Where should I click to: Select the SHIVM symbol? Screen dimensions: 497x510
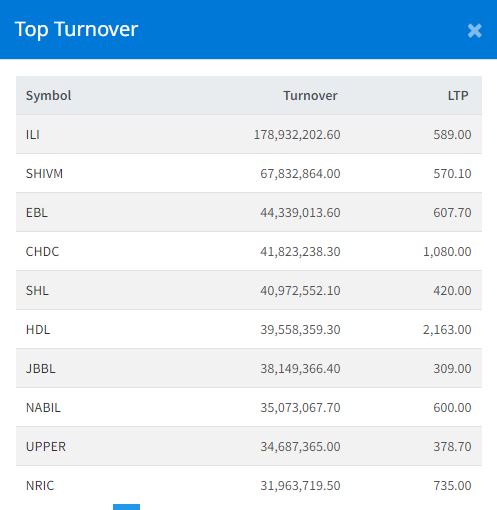(x=44, y=174)
